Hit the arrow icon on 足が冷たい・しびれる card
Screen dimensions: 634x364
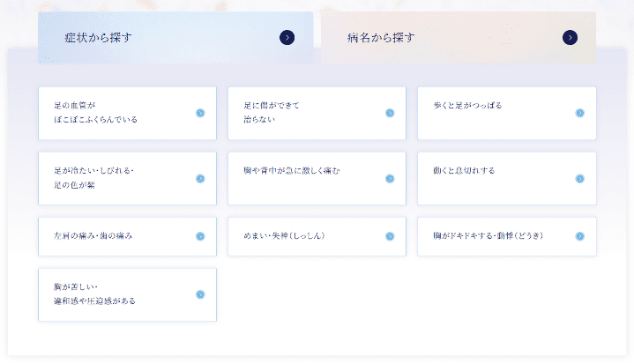200,178
